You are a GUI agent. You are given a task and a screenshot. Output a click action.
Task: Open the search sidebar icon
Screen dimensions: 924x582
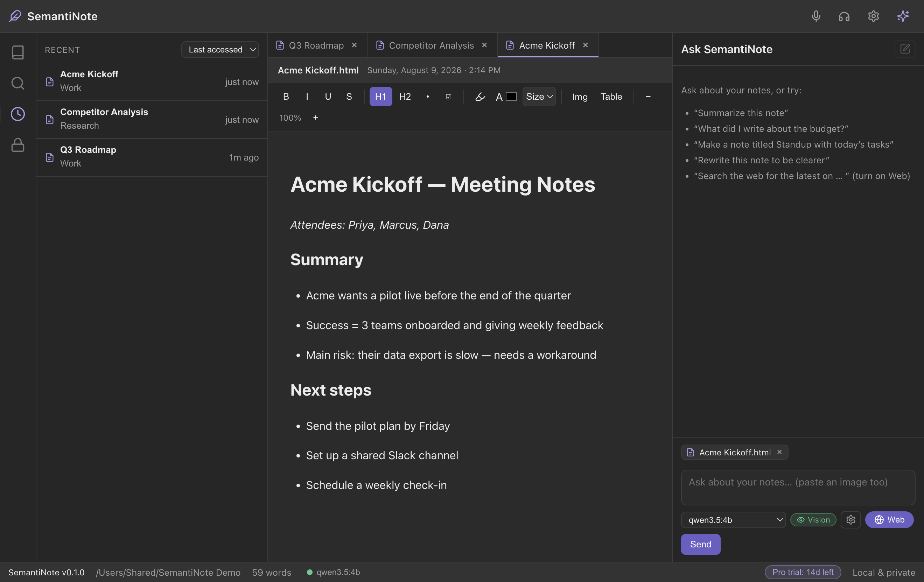click(x=17, y=83)
